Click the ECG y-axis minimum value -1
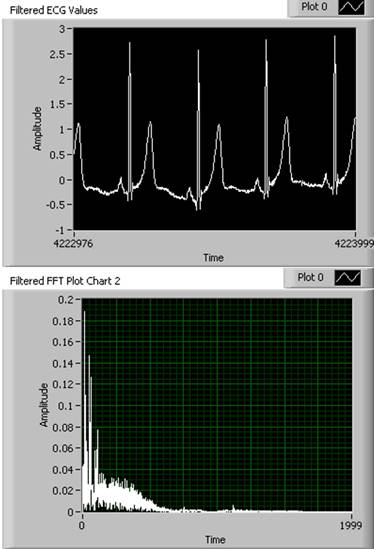The height and width of the screenshot is (549, 374). (60, 230)
